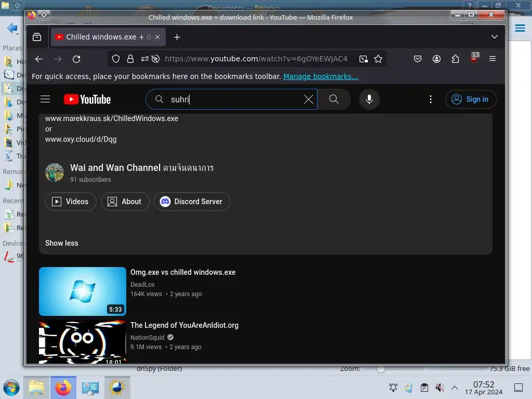Open video title Omg.exe vs chilled windows.exe
Viewport: 532px width, 399px height.
point(183,272)
